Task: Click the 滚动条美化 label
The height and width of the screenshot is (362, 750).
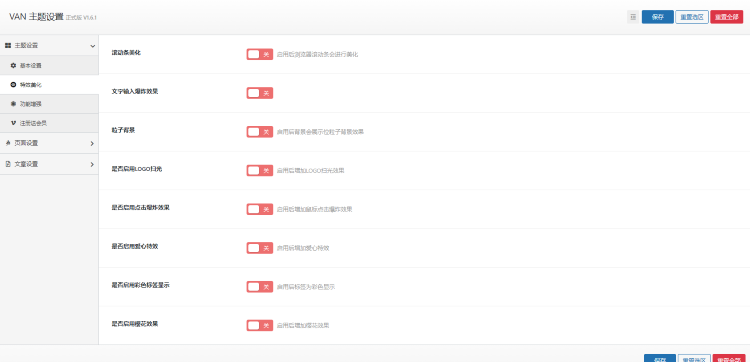Action: [x=126, y=53]
